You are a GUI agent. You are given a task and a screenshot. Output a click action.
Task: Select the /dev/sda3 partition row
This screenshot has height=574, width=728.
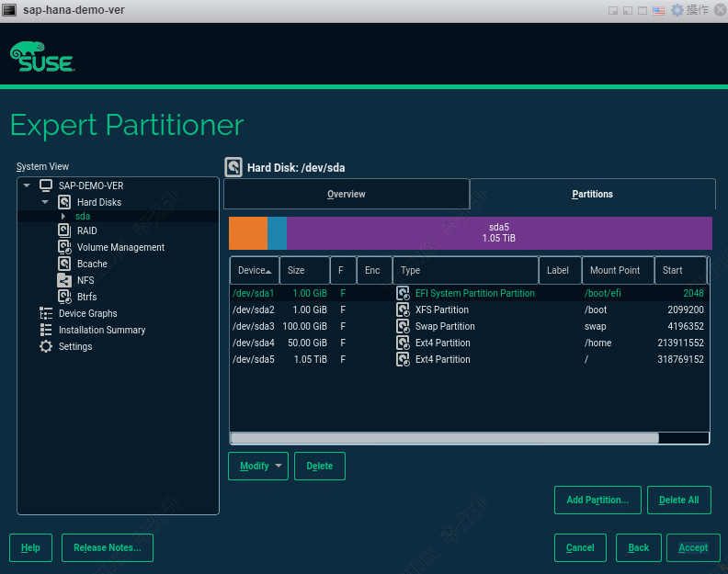pos(469,326)
